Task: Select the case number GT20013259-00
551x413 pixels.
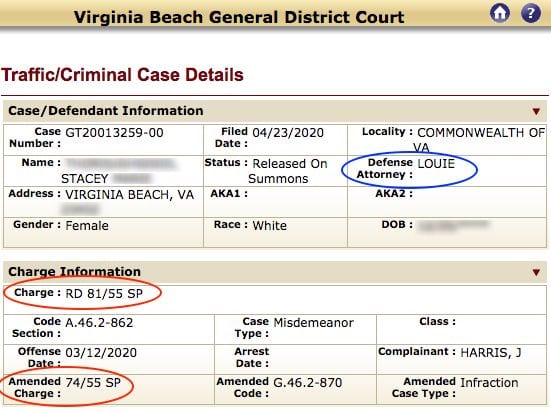Action: pos(114,133)
